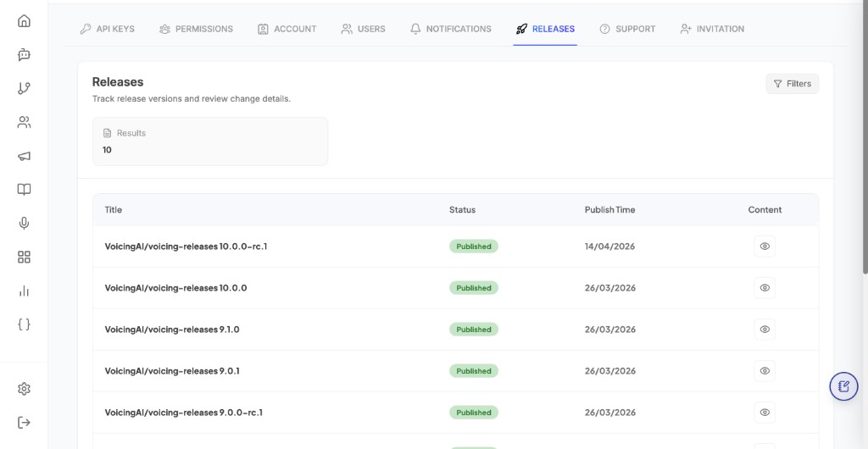Image resolution: width=868 pixels, height=449 pixels.
Task: View content of release 9.0.1
Action: [x=765, y=370]
